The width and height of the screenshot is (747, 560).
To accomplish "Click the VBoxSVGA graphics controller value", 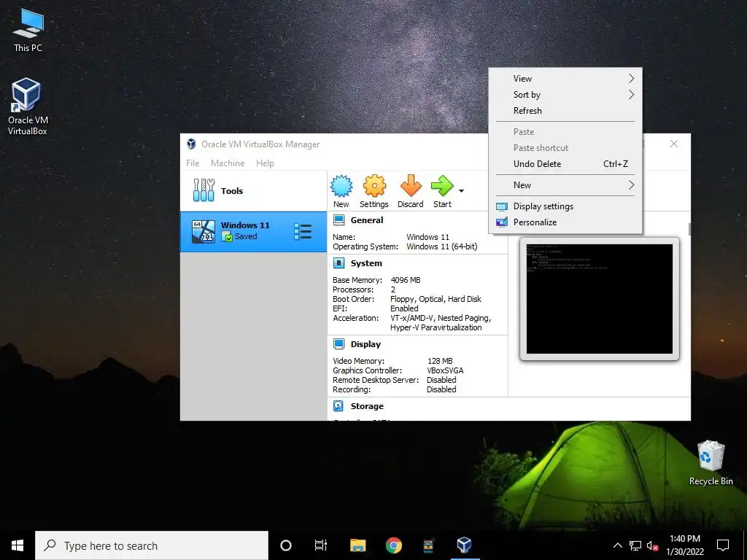I will click(445, 370).
